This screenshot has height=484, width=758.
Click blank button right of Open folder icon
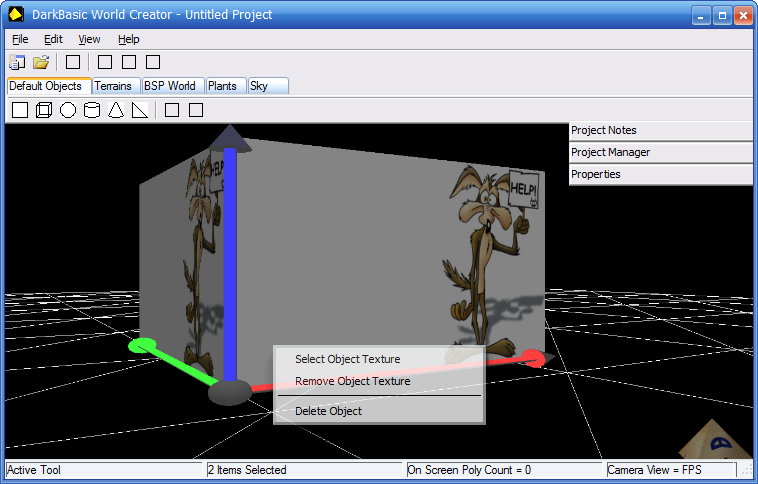[x=73, y=62]
